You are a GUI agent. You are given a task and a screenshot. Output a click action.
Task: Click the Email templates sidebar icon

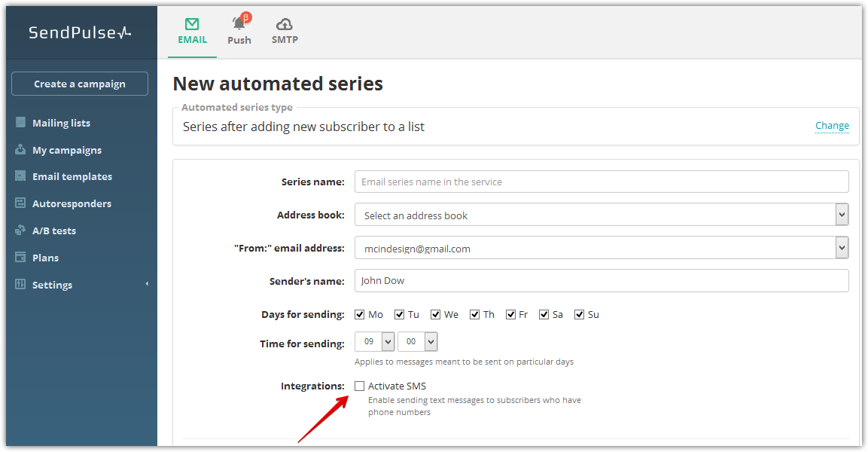(20, 176)
